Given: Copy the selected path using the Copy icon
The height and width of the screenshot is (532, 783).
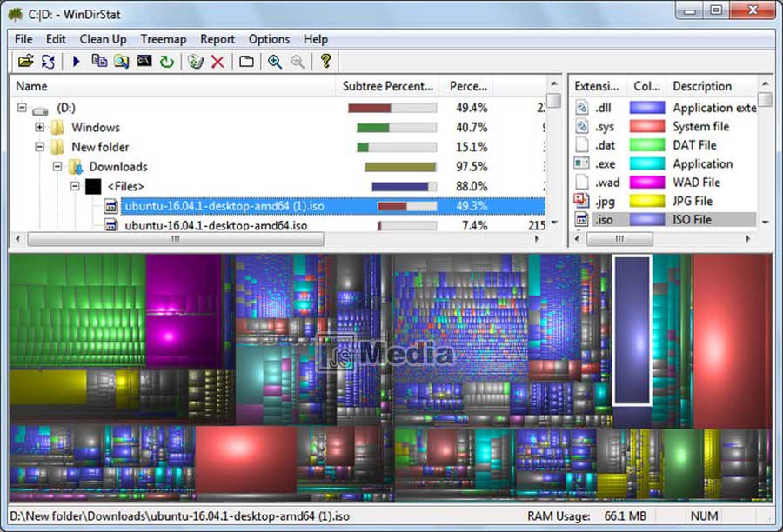Looking at the screenshot, I should (x=98, y=62).
